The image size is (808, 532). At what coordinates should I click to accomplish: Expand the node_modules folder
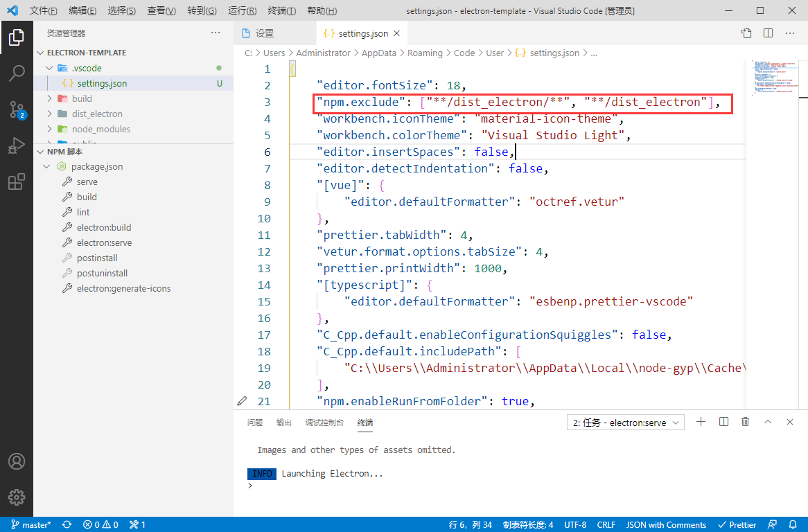pos(49,129)
